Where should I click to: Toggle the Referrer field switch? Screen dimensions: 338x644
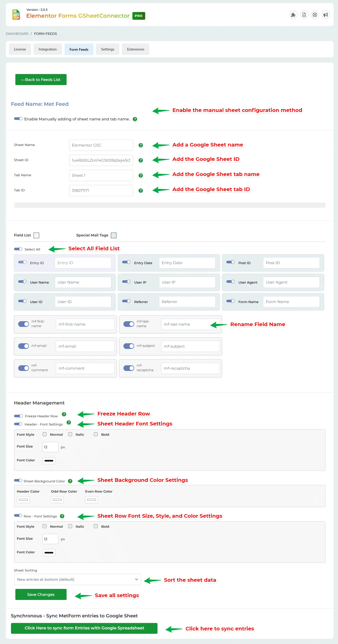pos(126,301)
